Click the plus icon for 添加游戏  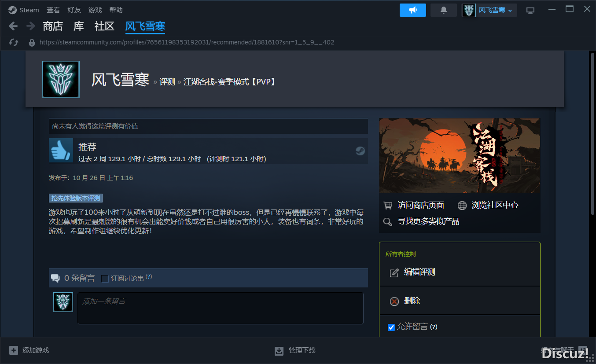(x=14, y=350)
